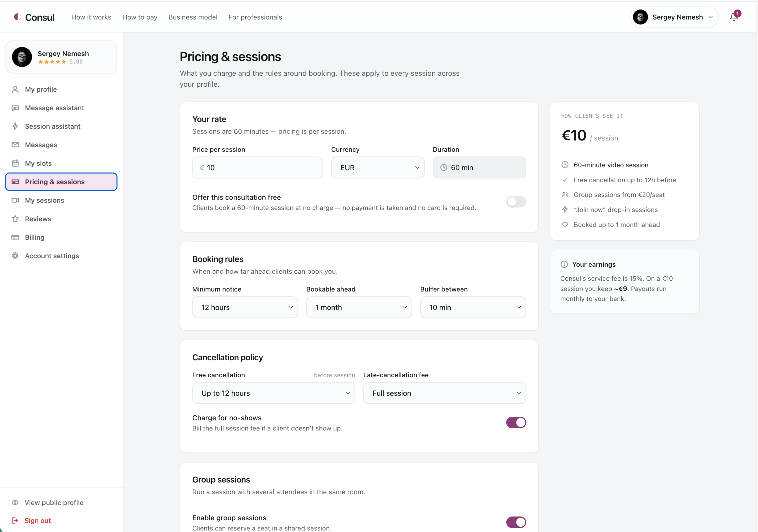The width and height of the screenshot is (758, 532).
Task: Click the Price per session field
Action: coord(257,168)
